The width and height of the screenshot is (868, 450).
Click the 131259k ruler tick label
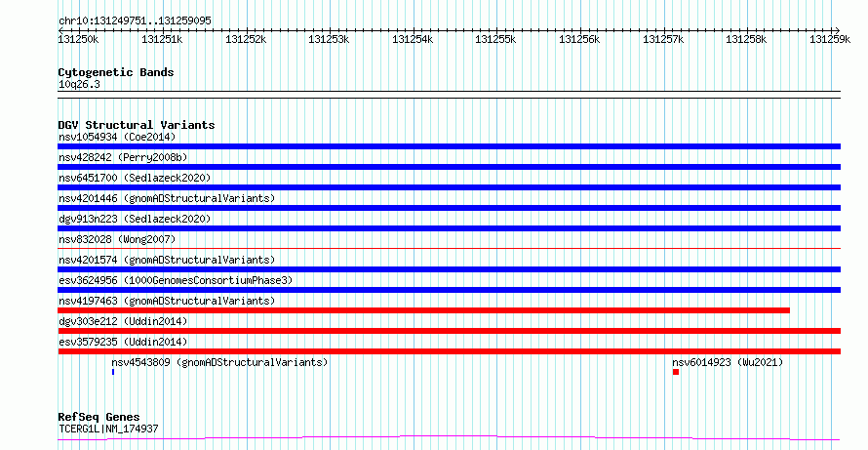830,39
